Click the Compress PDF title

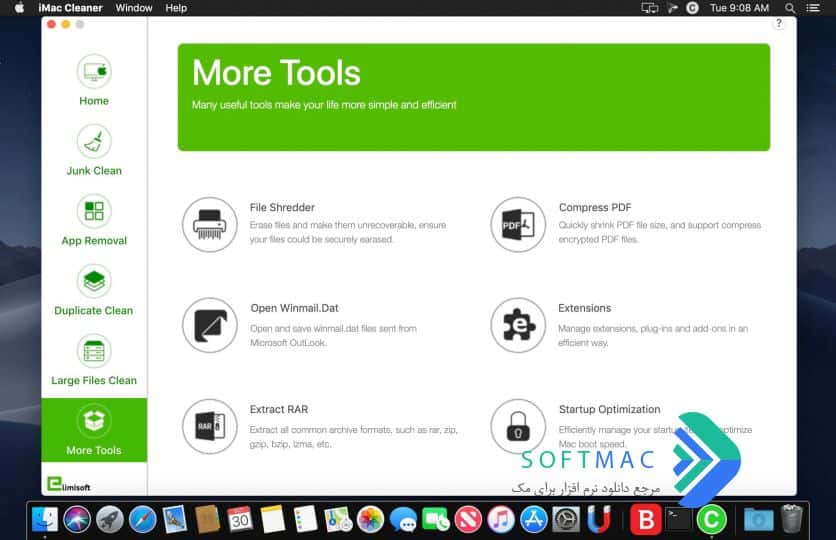(595, 207)
